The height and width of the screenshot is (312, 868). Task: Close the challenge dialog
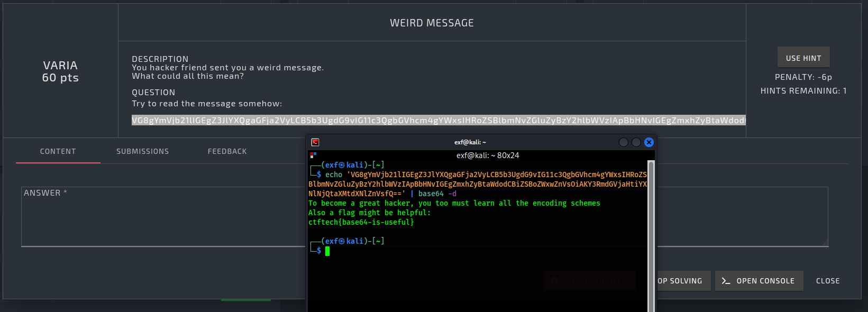point(828,281)
